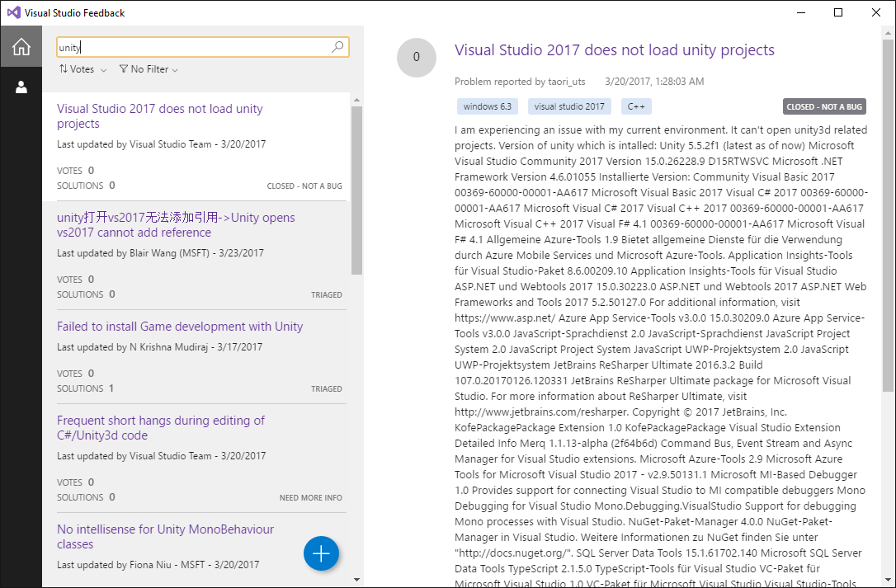Click the funnel filter icon
Image resolution: width=896 pixels, height=588 pixels.
124,69
